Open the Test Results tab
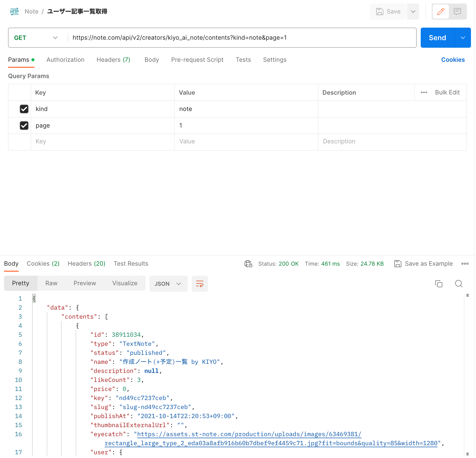 131,264
